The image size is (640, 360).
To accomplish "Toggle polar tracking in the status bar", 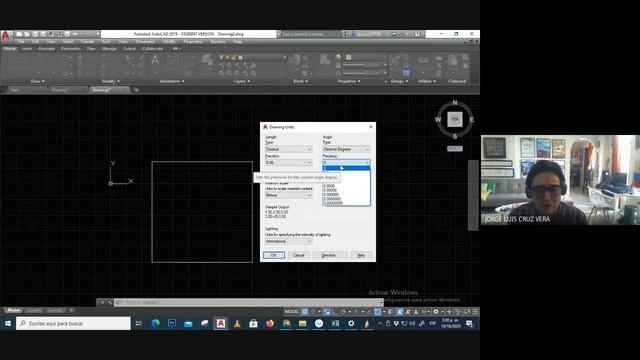I will pyautogui.click(x=343, y=312).
